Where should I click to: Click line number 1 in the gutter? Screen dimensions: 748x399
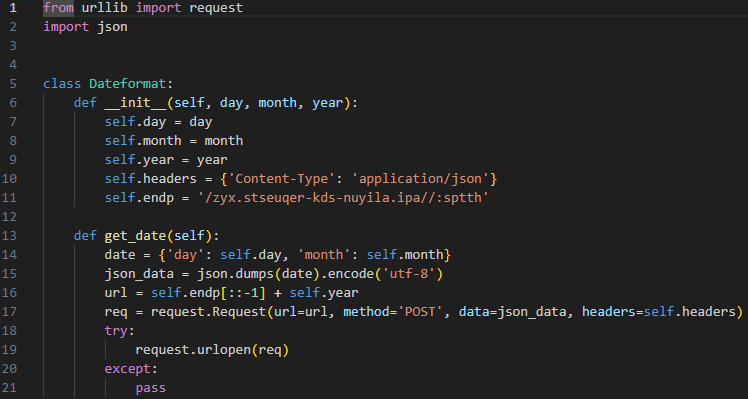pyautogui.click(x=13, y=8)
